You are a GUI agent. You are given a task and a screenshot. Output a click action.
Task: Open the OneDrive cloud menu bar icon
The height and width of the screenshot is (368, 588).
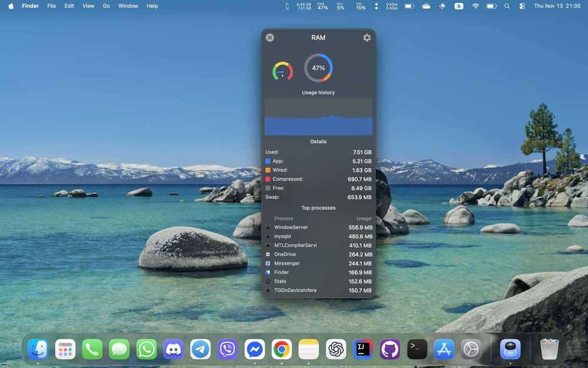point(426,6)
